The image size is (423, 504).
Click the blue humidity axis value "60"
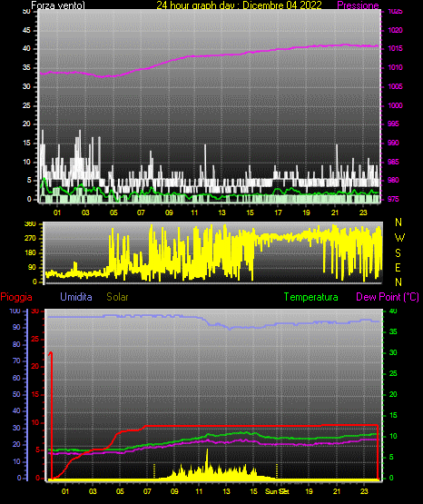coord(16,378)
